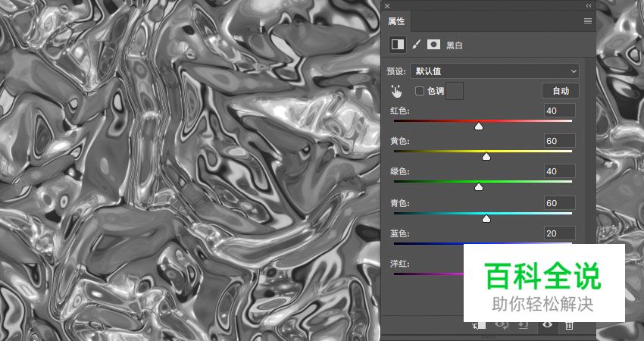Click the Black & White adjustment icon
The height and width of the screenshot is (341, 644).
[398, 45]
